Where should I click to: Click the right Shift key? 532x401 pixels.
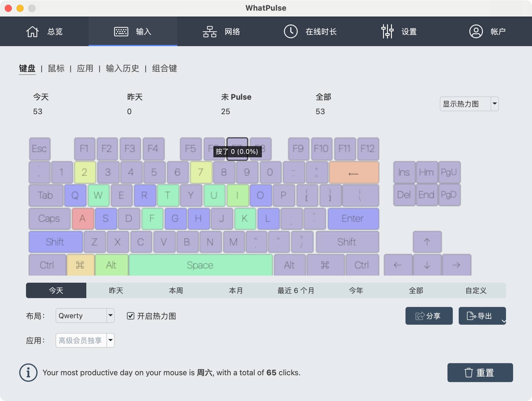(x=347, y=242)
